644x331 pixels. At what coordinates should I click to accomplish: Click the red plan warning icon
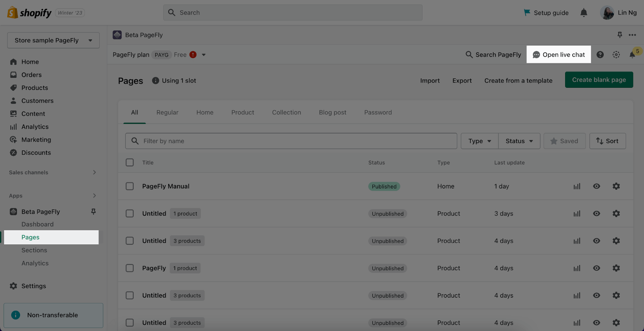tap(193, 55)
